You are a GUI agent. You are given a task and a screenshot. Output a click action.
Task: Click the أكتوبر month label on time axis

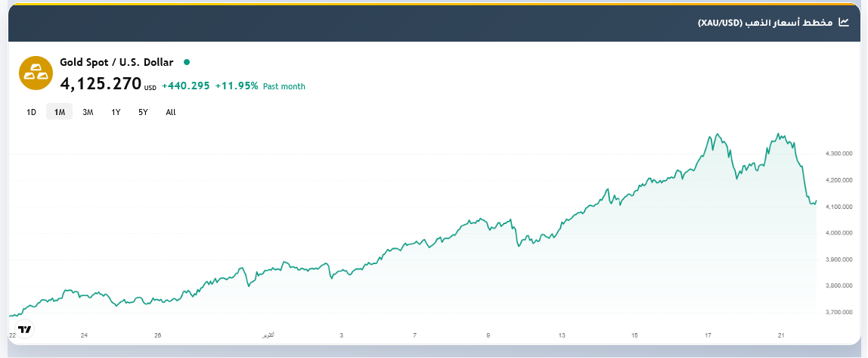pos(267,335)
